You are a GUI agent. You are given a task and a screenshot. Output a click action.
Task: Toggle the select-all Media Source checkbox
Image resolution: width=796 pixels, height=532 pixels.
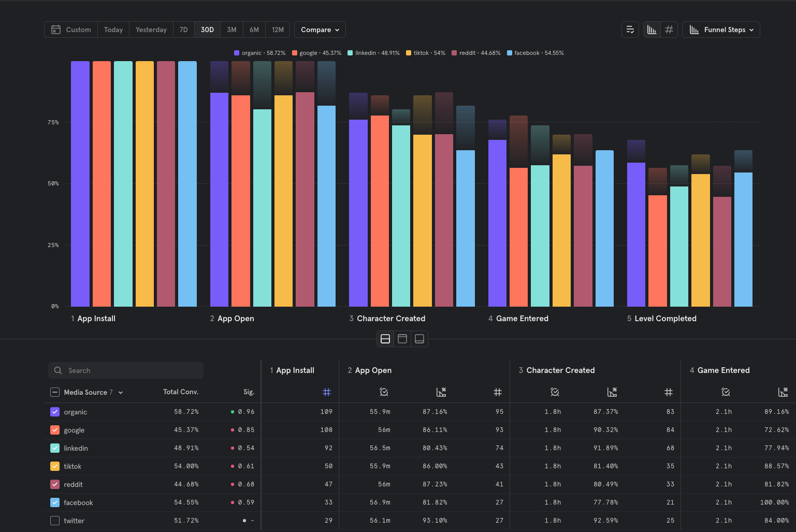click(55, 392)
